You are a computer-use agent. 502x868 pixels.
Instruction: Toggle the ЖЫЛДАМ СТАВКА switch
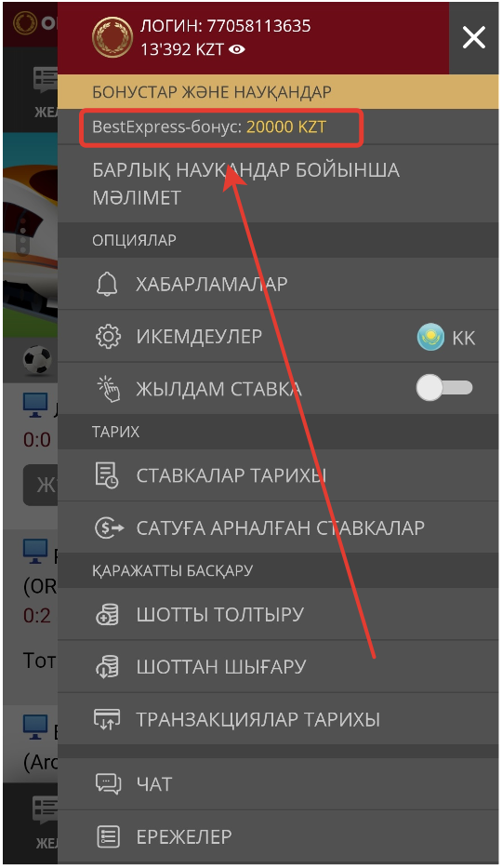tap(444, 388)
